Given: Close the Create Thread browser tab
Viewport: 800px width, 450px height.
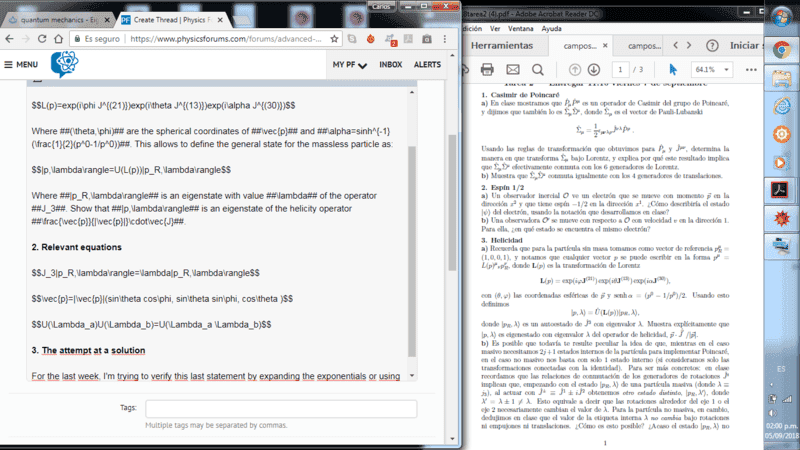Looking at the screenshot, I should click(220, 20).
